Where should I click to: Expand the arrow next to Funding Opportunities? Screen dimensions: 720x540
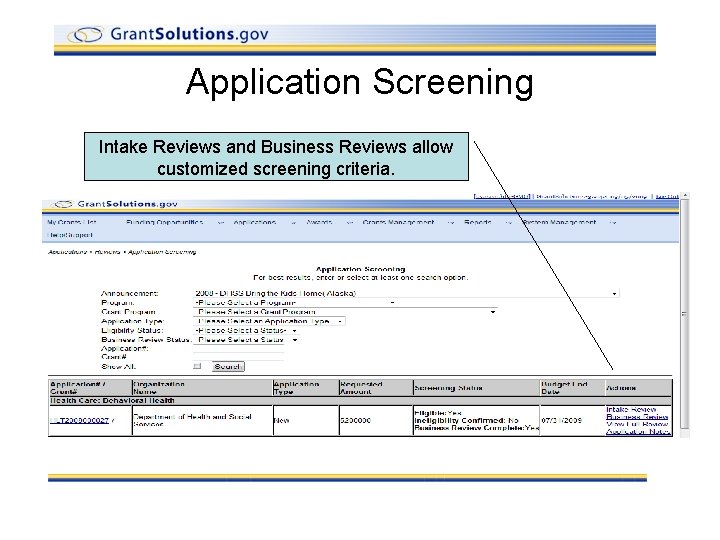(221, 223)
